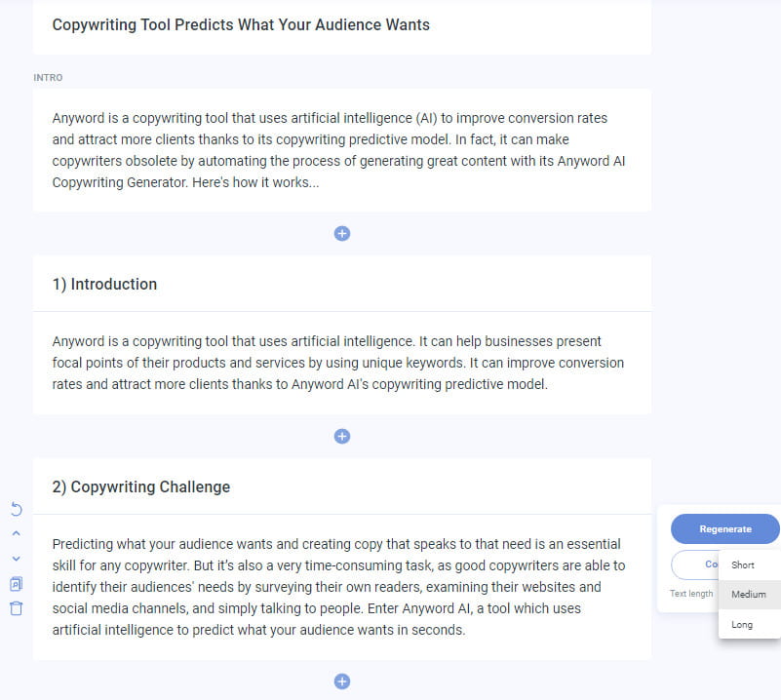Edit the '2) Copywriting Challenge' heading
Image resolution: width=781 pixels, height=700 pixels.
tap(141, 487)
